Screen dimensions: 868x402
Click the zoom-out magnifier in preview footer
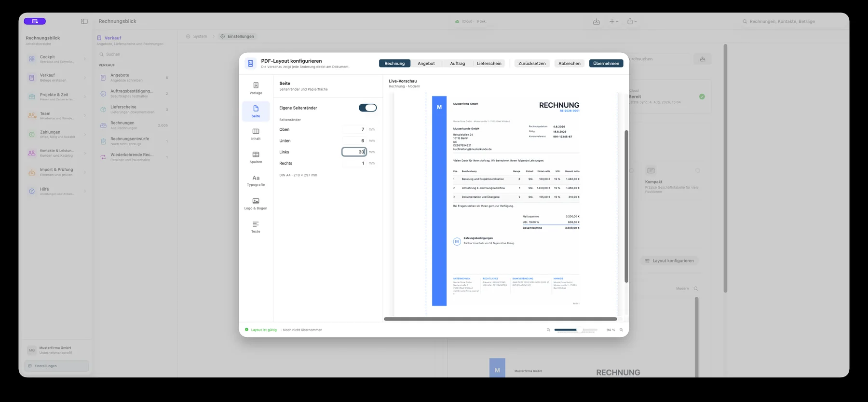(x=548, y=330)
